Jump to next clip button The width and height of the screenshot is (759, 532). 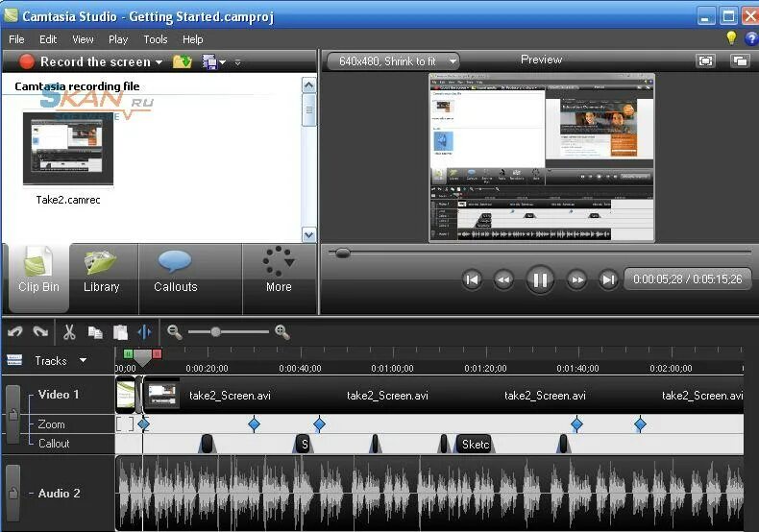[x=608, y=279]
